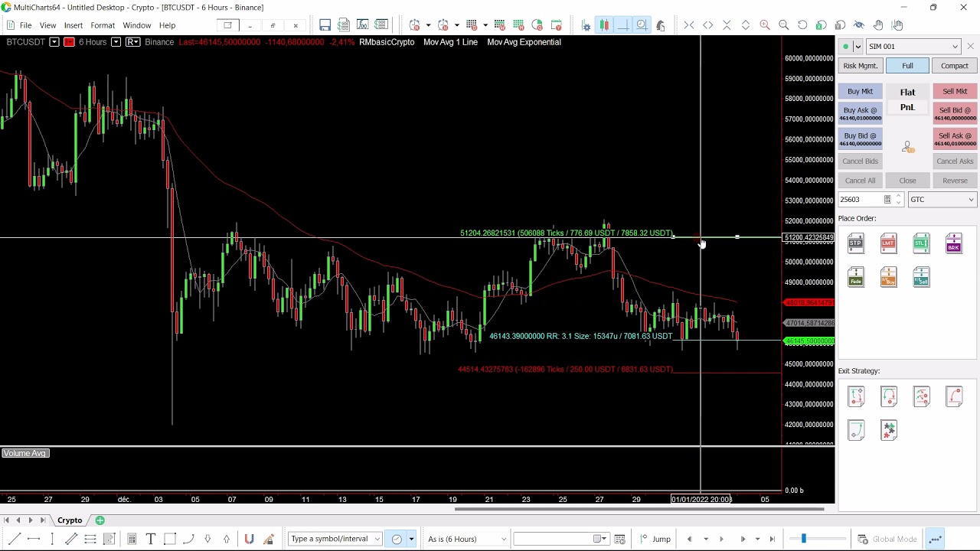This screenshot has width=980, height=551.
Task: Click the horizontal chart scrollbar
Action: point(639,509)
